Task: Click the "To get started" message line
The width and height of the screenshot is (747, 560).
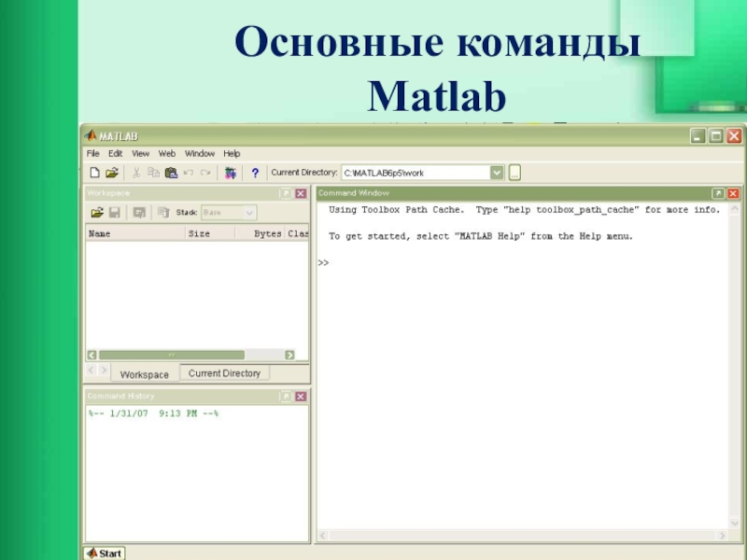Action: click(x=481, y=236)
